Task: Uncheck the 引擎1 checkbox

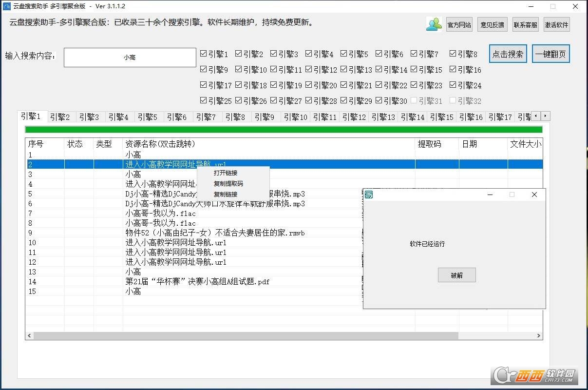Action: tap(204, 54)
